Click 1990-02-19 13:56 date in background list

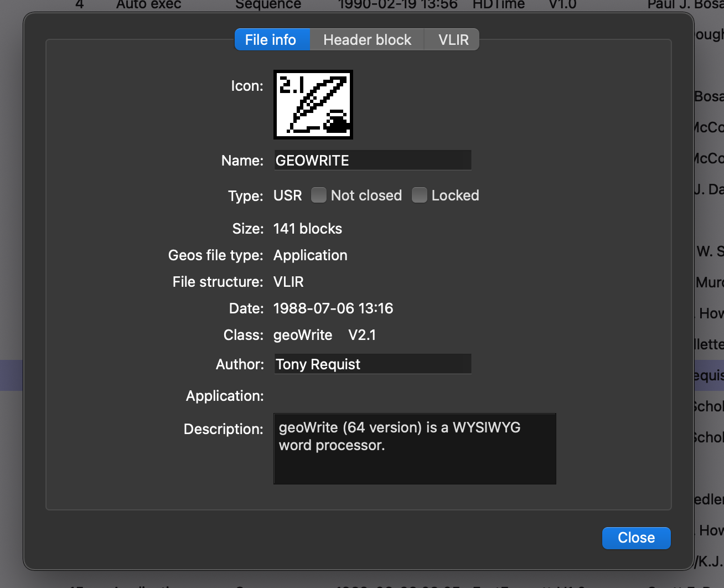(398, 4)
